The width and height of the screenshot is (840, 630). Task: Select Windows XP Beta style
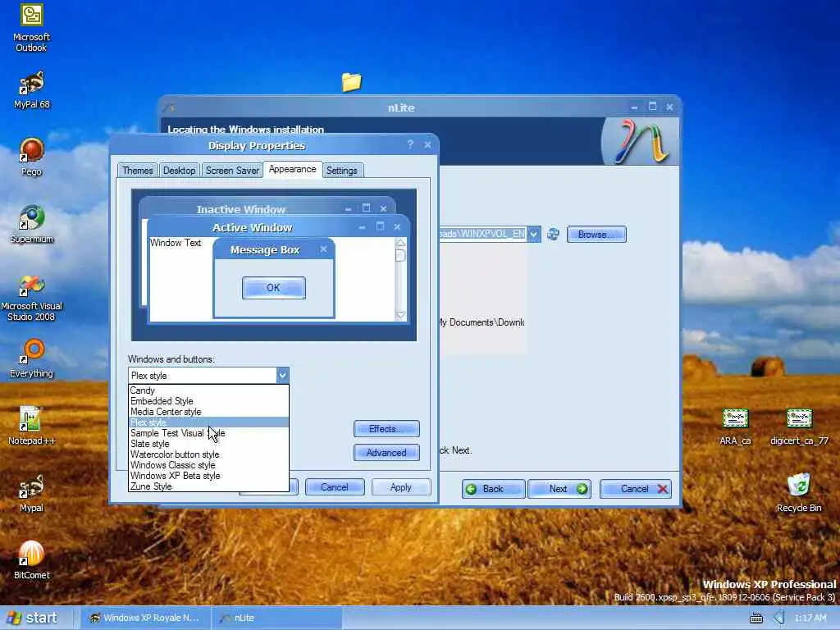pos(208,476)
